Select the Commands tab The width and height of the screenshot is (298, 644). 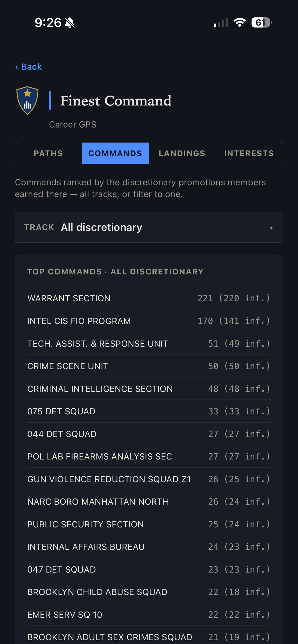click(115, 153)
